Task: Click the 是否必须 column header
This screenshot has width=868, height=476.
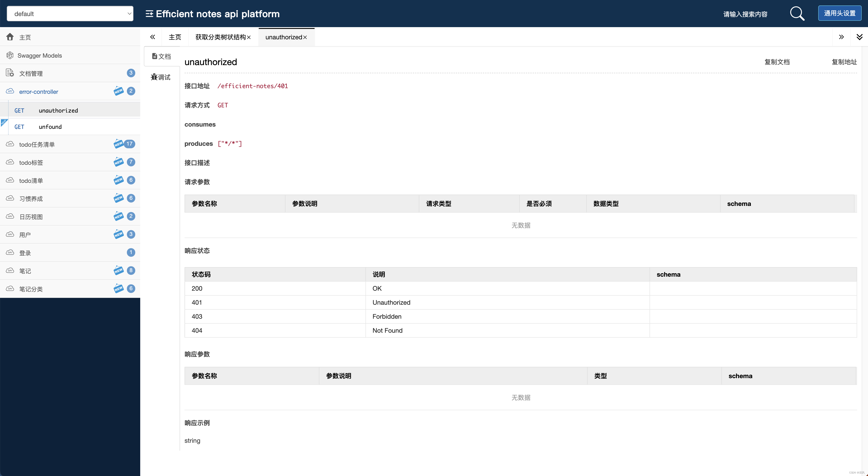Action: [553, 204]
